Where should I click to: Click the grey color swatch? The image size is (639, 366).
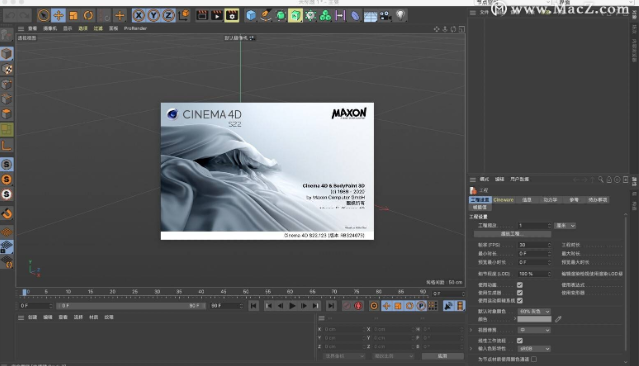(x=534, y=319)
